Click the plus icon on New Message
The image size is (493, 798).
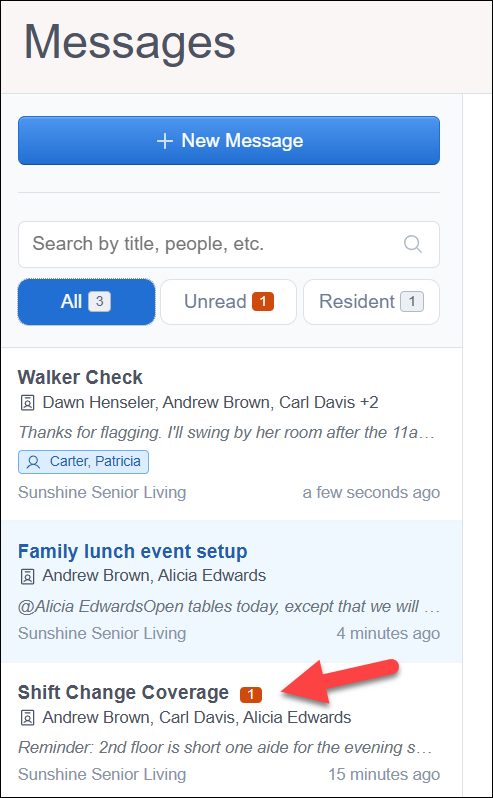[x=165, y=141]
